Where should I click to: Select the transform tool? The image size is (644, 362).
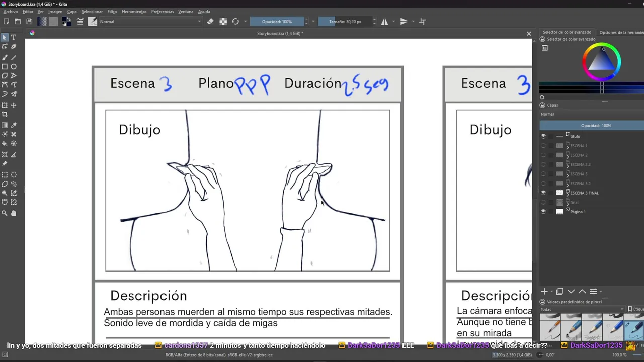(x=5, y=105)
